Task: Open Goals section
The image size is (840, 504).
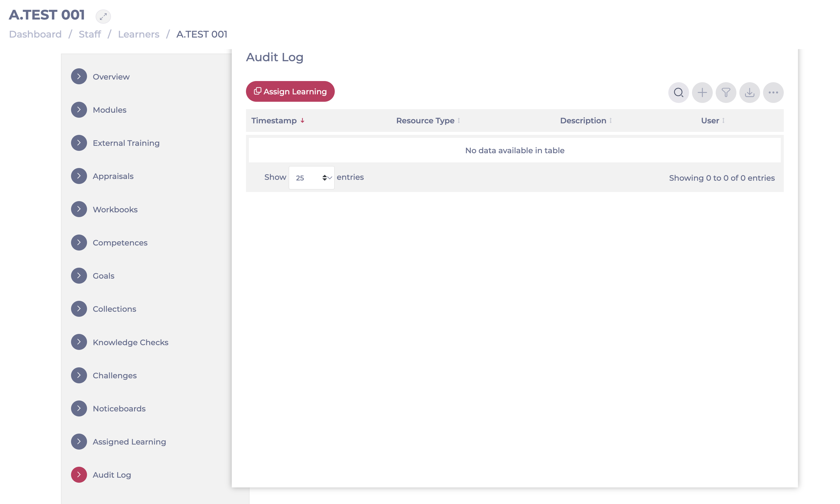Action: coord(104,276)
